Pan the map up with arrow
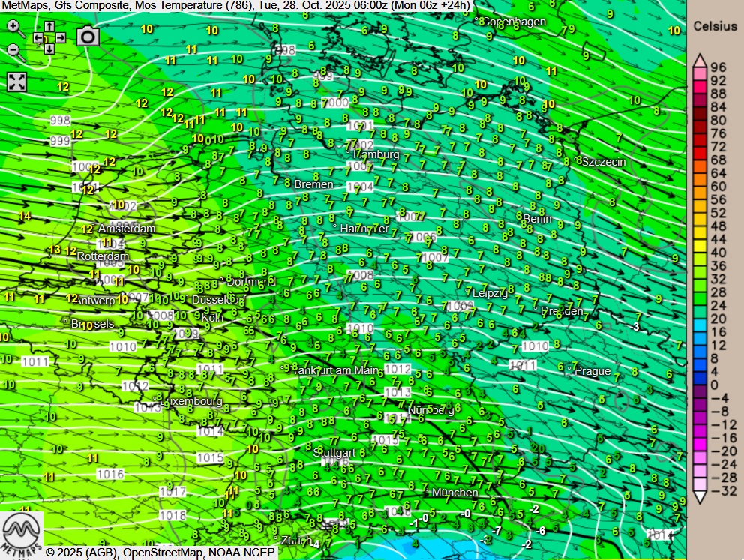 [x=49, y=26]
